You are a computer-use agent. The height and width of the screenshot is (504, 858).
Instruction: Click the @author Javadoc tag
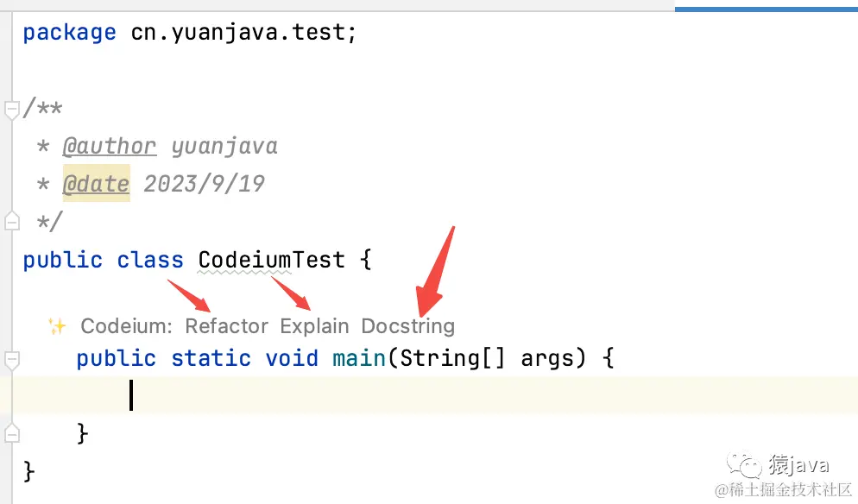pos(110,147)
